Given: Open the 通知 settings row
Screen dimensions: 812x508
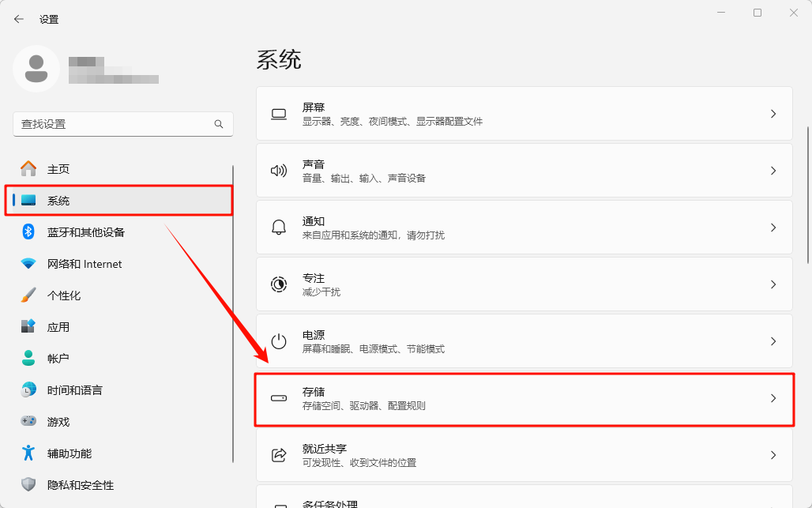Looking at the screenshot, I should 524,228.
